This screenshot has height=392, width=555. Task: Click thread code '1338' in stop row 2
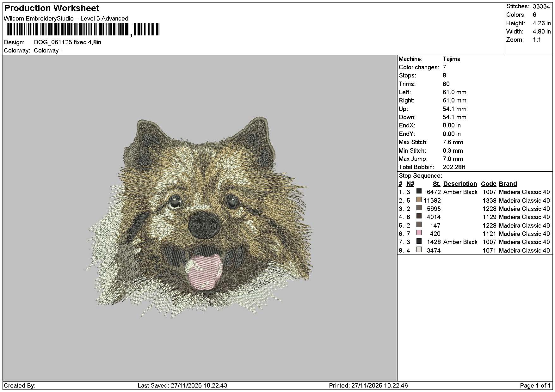click(490, 200)
